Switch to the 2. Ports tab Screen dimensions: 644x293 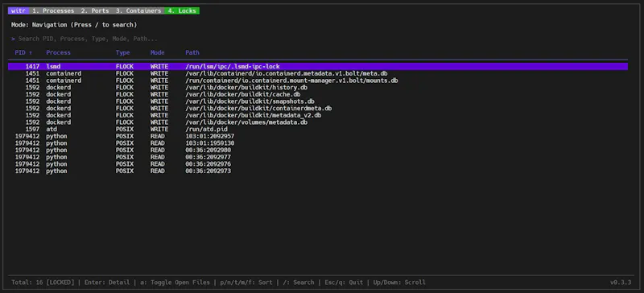coord(95,10)
